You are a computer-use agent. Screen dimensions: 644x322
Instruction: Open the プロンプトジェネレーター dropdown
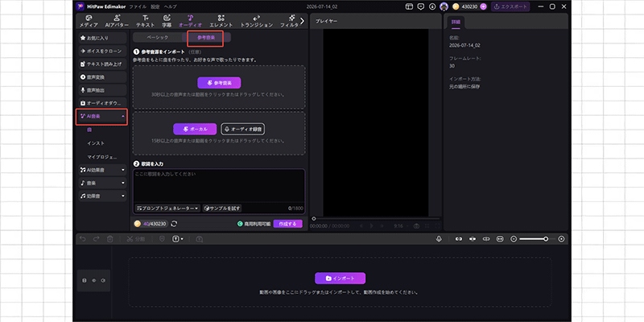coord(167,208)
